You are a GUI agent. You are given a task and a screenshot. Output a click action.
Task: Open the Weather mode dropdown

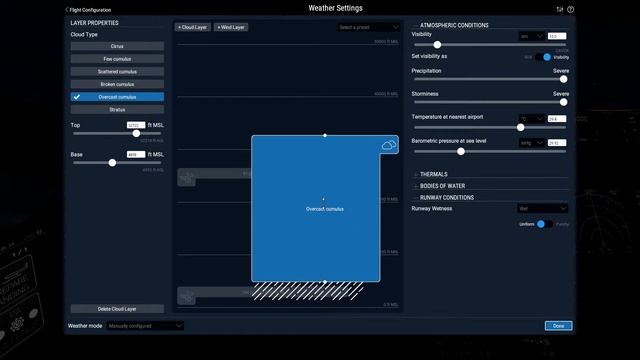point(145,326)
